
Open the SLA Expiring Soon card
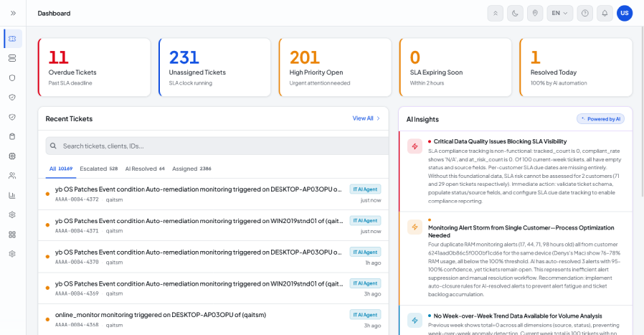[455, 67]
